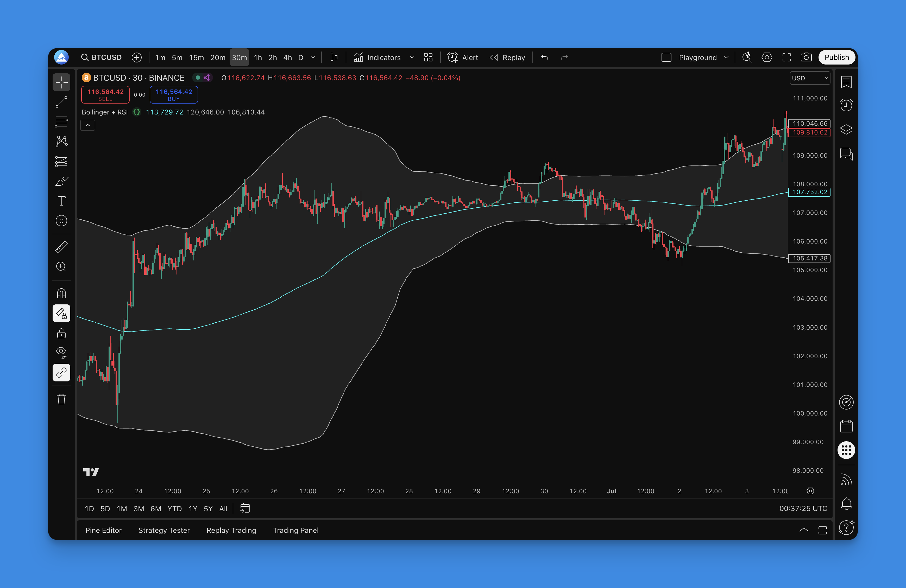
Task: Select the trend line drawing tool
Action: [x=61, y=102]
